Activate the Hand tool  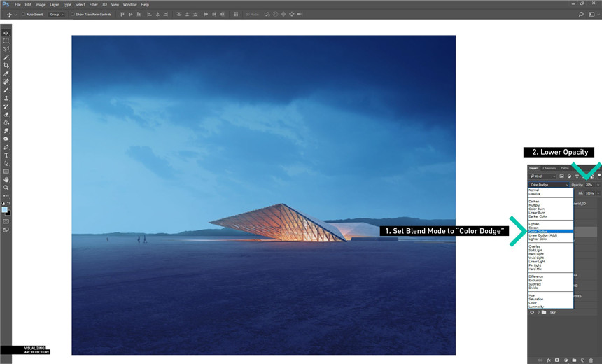(x=6, y=179)
